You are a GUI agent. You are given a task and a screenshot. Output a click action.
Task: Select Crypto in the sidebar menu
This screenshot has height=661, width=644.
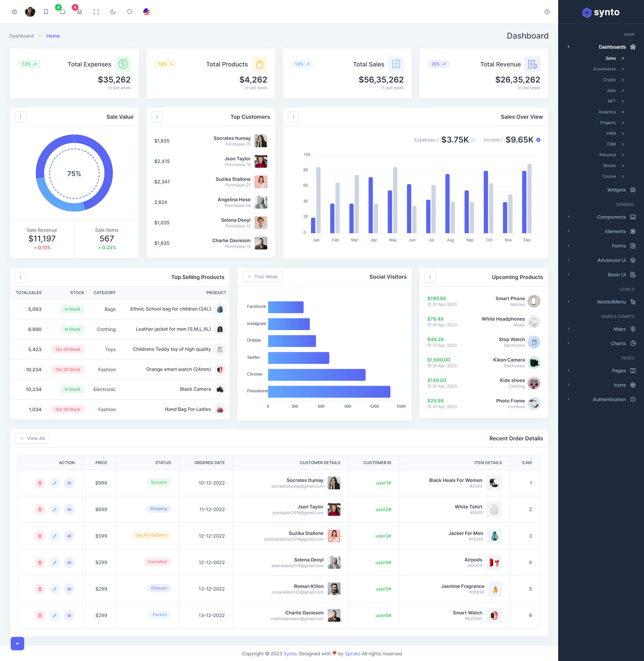pos(609,79)
